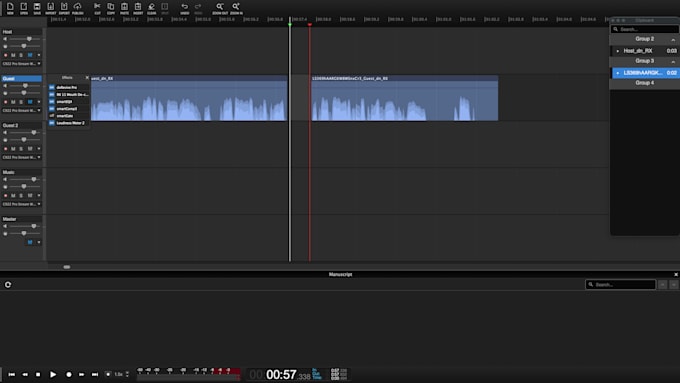Toggle Mute on the Guest track
The image size is (680, 383).
(13, 102)
